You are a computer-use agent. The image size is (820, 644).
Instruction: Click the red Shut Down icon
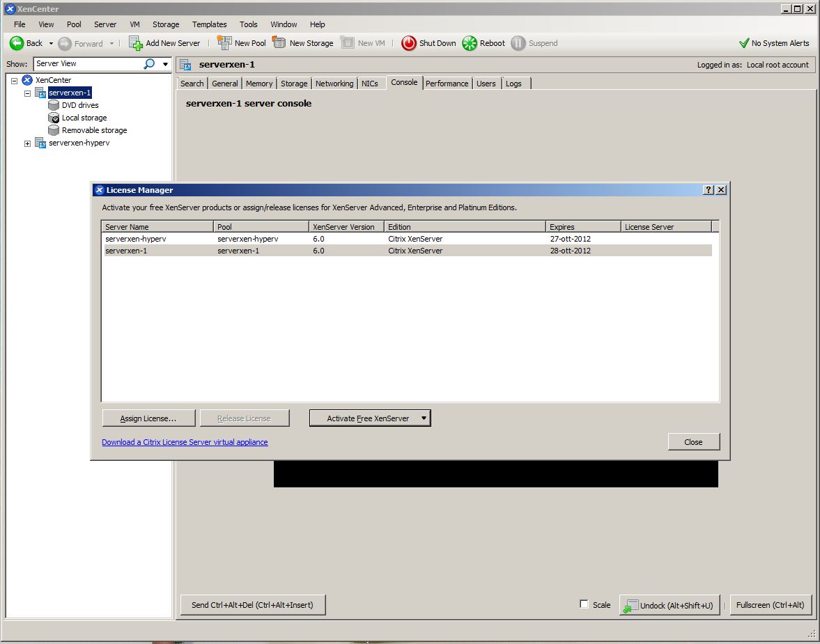(409, 43)
